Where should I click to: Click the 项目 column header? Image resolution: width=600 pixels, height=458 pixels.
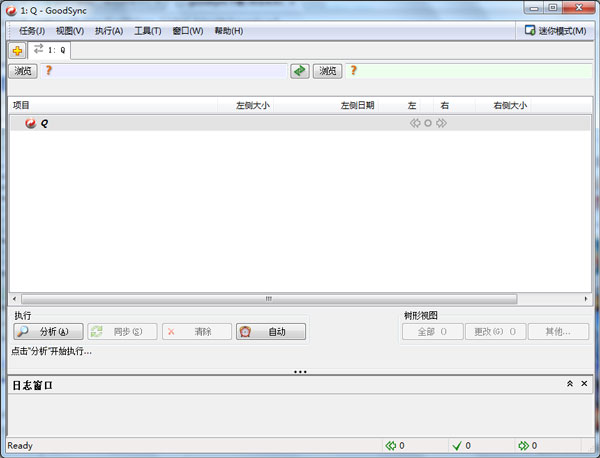(113, 105)
